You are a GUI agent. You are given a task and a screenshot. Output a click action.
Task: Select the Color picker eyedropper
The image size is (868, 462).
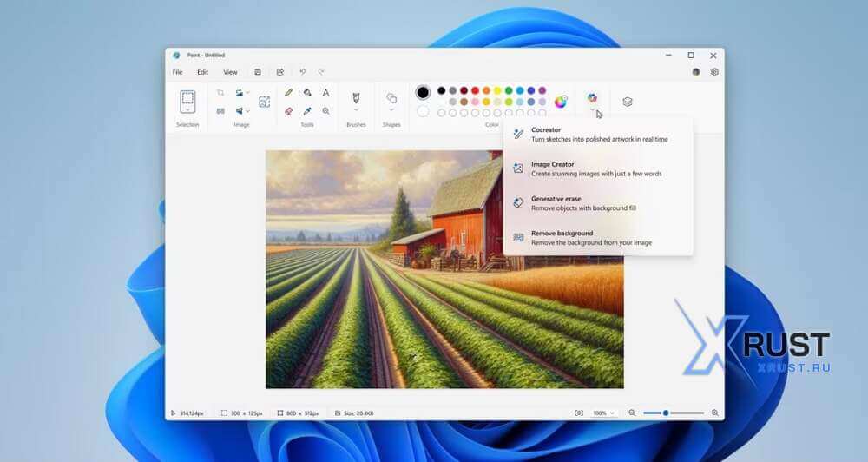[307, 111]
